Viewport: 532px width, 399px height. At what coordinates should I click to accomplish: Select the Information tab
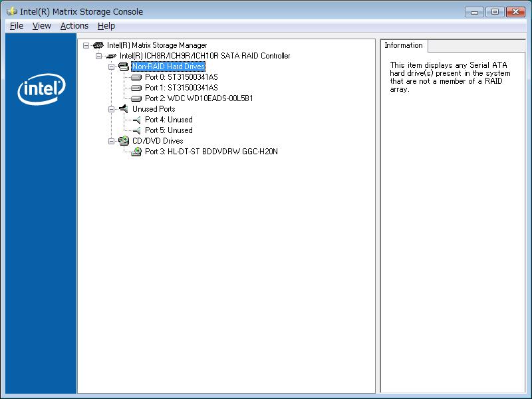click(x=404, y=45)
